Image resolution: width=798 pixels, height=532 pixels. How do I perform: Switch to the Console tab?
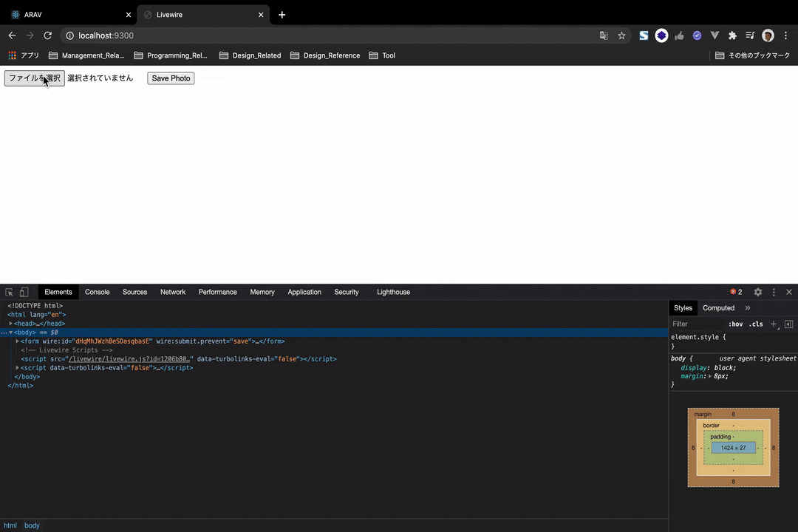click(x=97, y=292)
